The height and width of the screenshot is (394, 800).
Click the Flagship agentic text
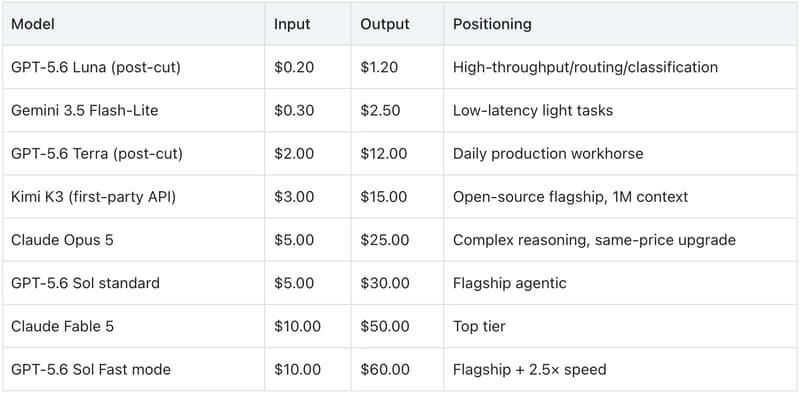point(510,283)
